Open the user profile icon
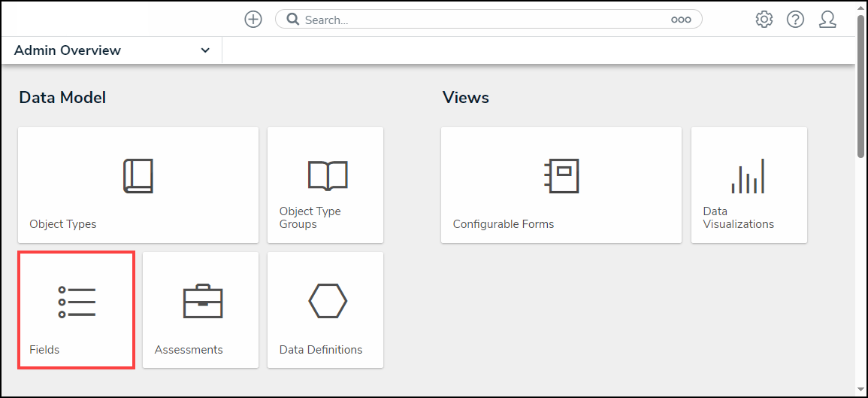This screenshot has height=398, width=868. pos(827,20)
